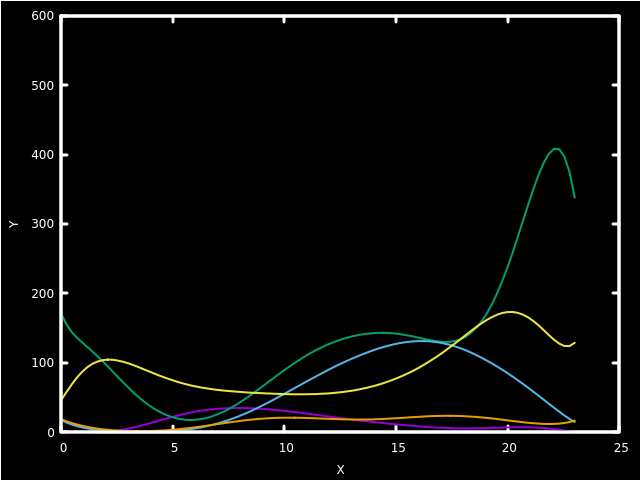The width and height of the screenshot is (640, 480).
Task: Click the green curve's starting point at x=0
Action: 62,316
